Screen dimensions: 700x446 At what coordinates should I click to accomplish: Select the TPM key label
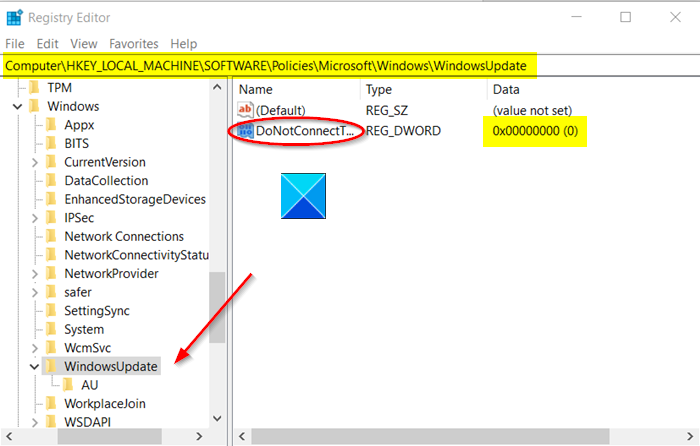coord(59,88)
